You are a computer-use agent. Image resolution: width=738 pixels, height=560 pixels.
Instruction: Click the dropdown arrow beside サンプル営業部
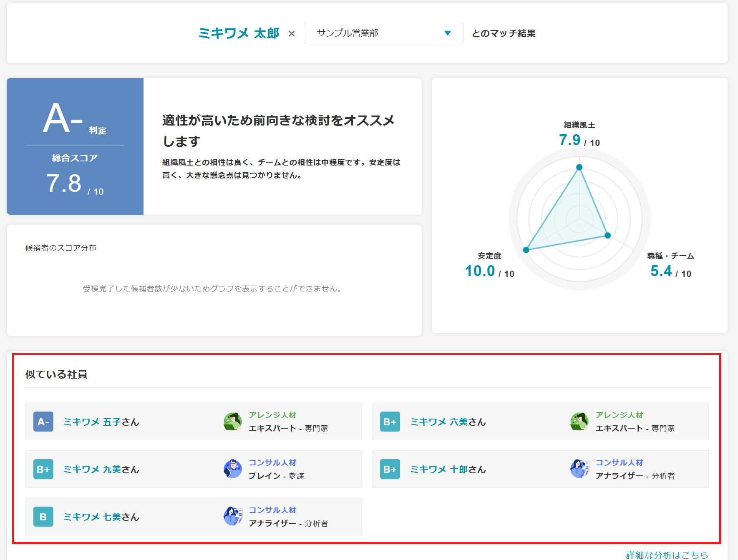click(448, 33)
